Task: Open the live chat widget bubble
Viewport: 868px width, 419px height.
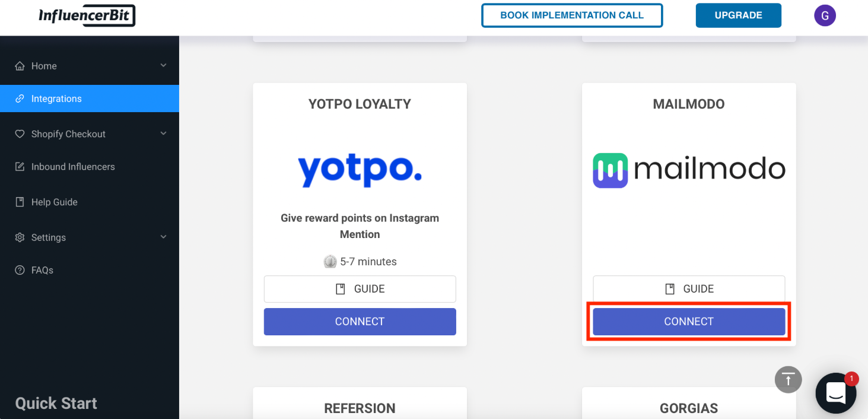Action: pos(836,393)
